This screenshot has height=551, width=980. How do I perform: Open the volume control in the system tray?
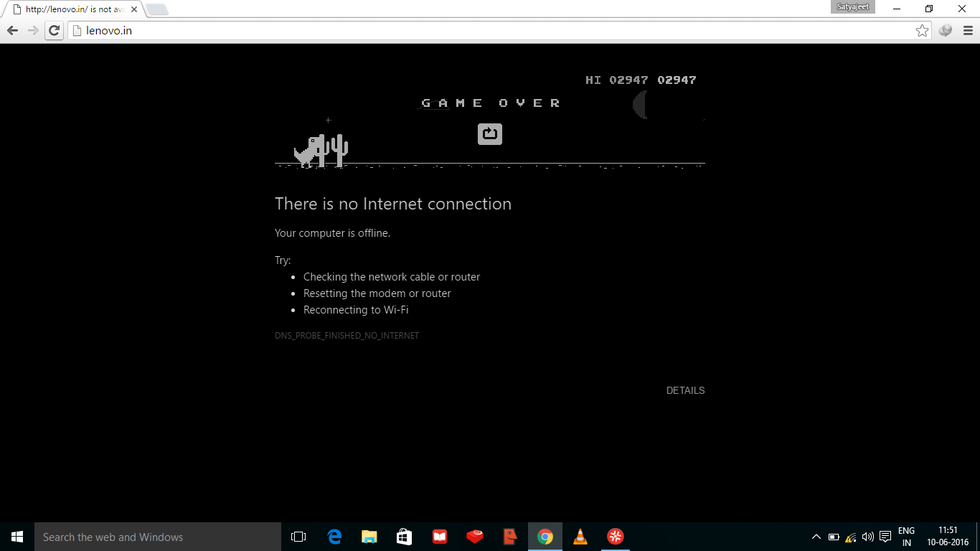pyautogui.click(x=868, y=537)
